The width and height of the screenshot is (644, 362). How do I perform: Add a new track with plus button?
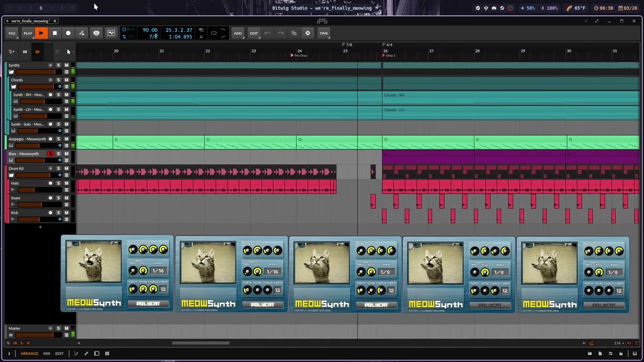coord(40,227)
